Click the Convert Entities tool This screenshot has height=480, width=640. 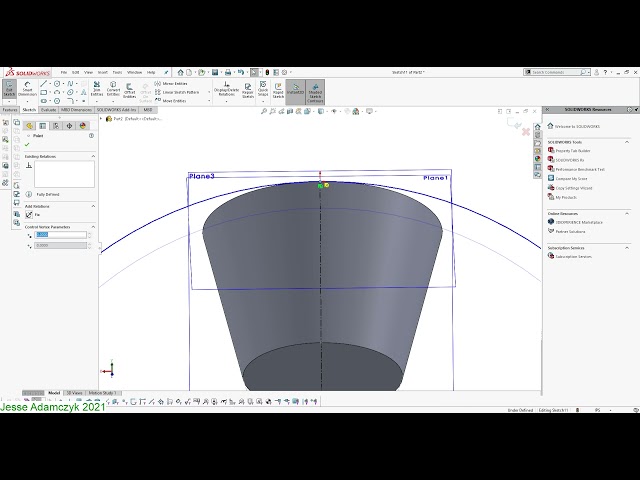113,88
